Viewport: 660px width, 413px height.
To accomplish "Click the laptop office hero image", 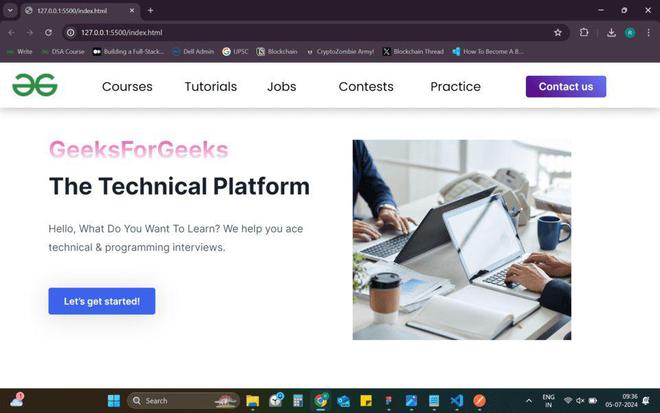I will 462,240.
